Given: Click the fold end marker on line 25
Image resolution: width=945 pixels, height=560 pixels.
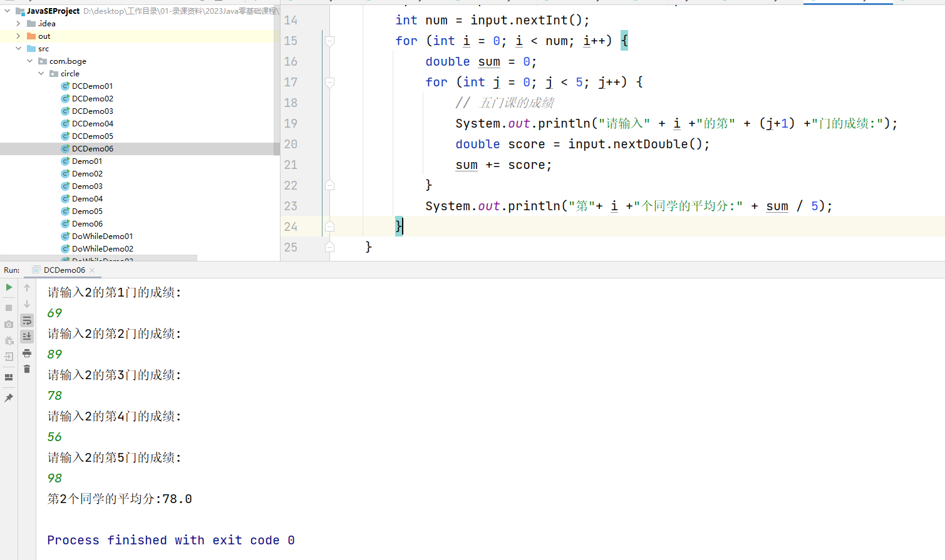Looking at the screenshot, I should coord(329,247).
